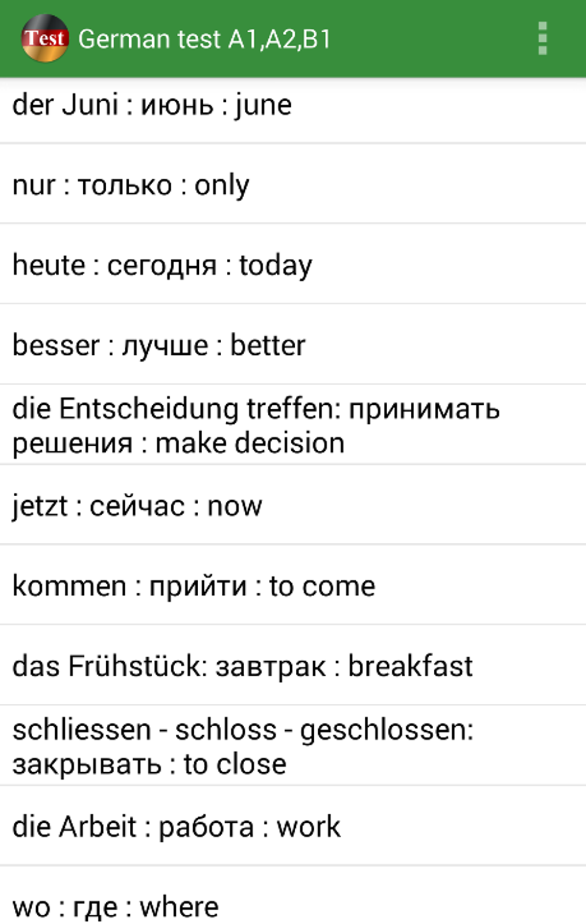Select the 'der Juni : june' entry
The width and height of the screenshot is (586, 924).
click(x=152, y=105)
